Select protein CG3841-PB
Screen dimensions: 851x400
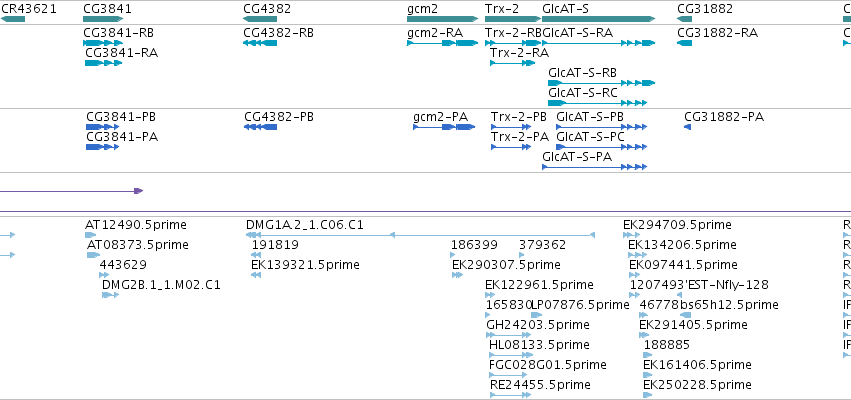[121, 117]
